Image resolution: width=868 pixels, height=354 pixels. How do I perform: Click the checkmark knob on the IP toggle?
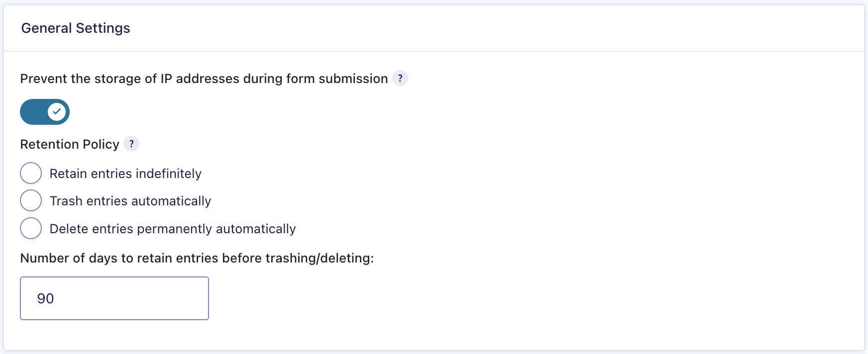(x=57, y=112)
